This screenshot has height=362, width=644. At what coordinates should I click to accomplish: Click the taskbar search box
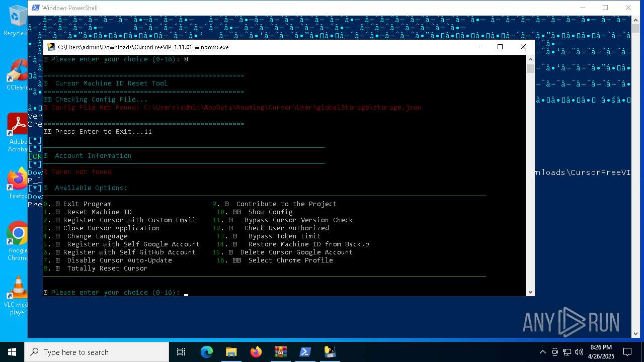(97, 352)
